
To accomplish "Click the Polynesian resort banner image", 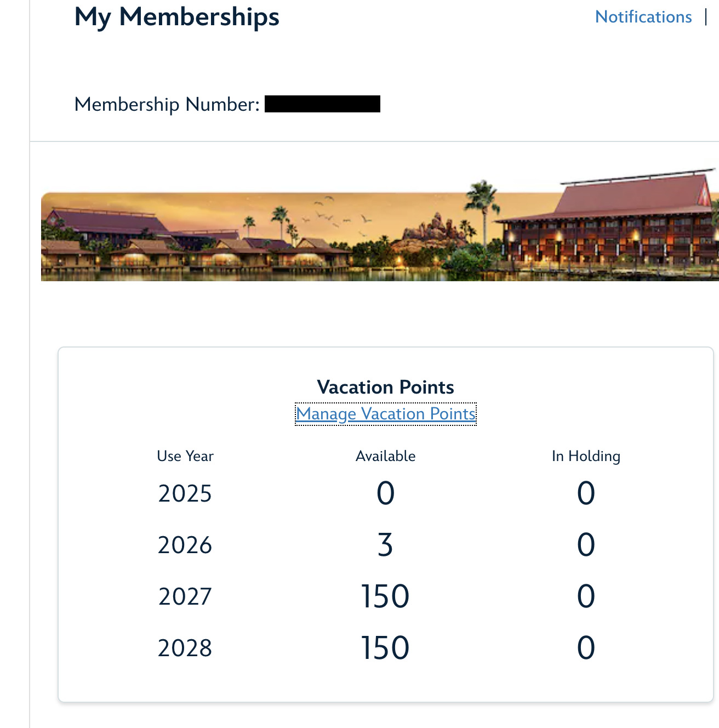I will [380, 225].
